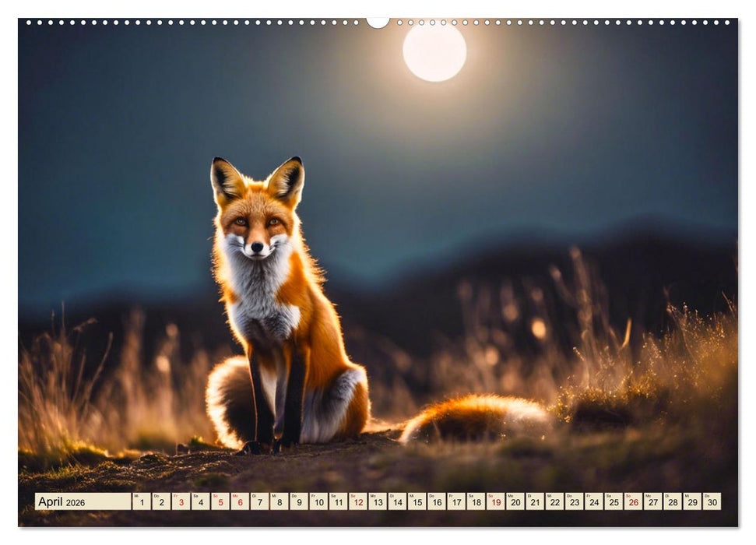Click the glowing moon in the artwork

[433, 56]
